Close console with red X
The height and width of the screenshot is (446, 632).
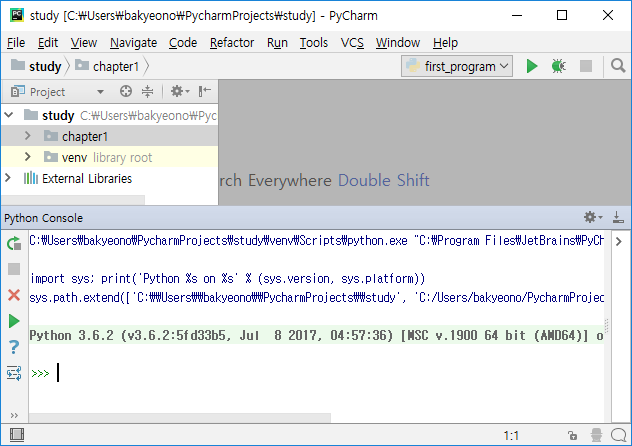[x=14, y=295]
